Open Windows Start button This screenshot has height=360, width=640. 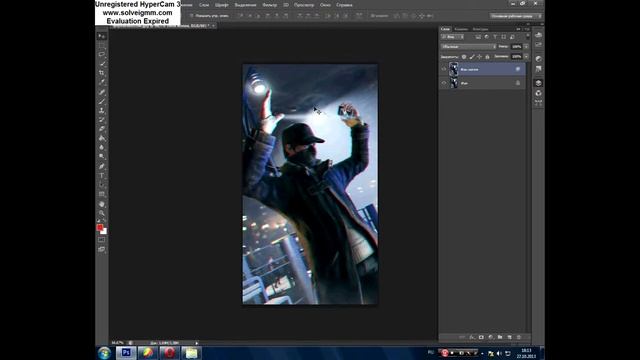point(104,353)
